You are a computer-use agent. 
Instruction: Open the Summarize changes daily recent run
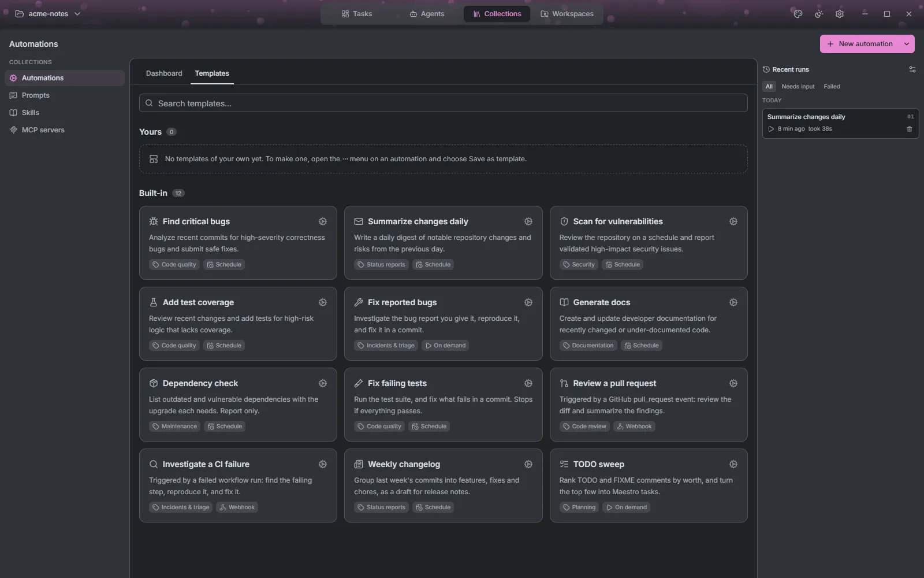[840, 123]
